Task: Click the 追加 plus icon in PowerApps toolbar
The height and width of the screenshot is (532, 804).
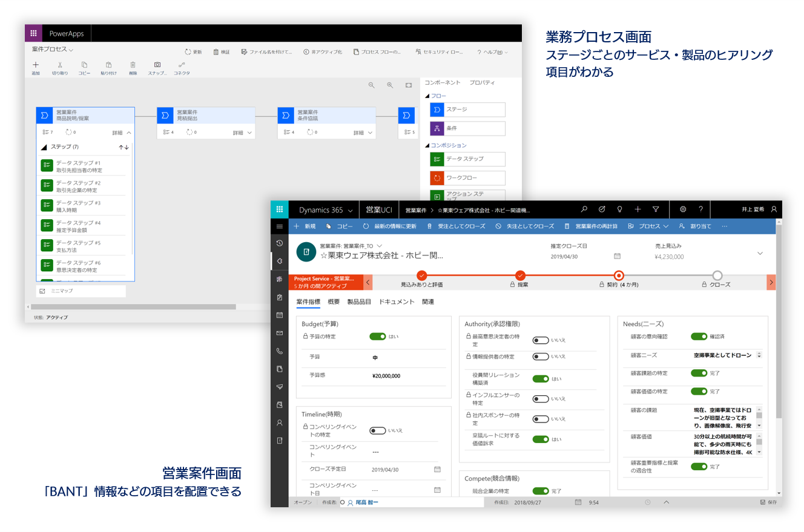Action: [x=36, y=65]
